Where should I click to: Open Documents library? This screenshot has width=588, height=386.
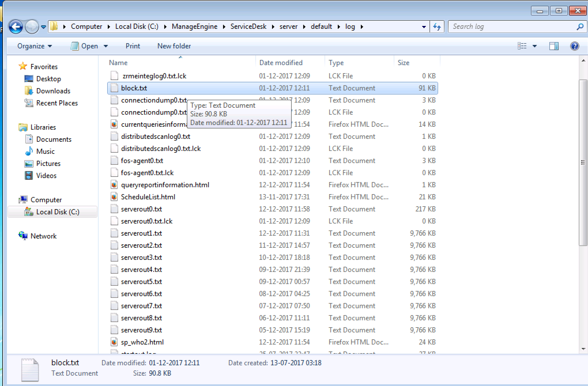(54, 139)
